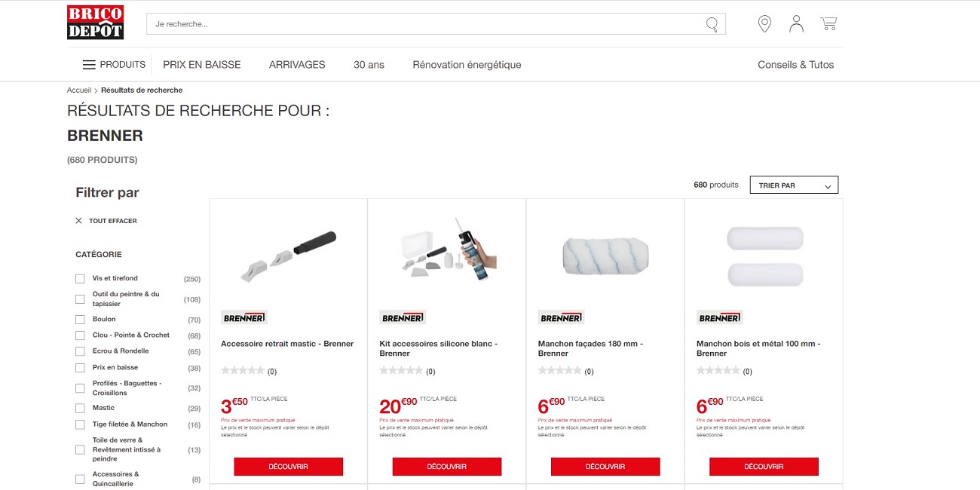Open the shopping cart icon

pos(828,24)
